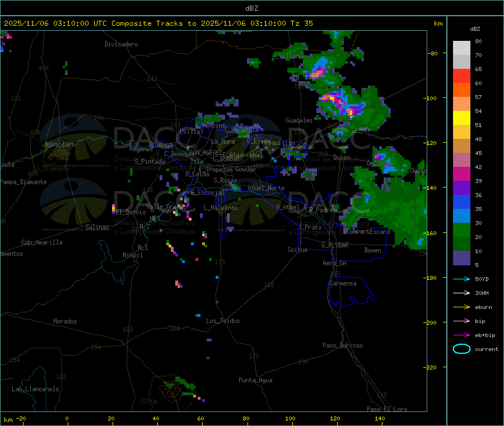Image resolution: width=504 pixels, height=426 pixels.
Task: Click the SAN_RAFAEL city label
Action: click(206, 153)
